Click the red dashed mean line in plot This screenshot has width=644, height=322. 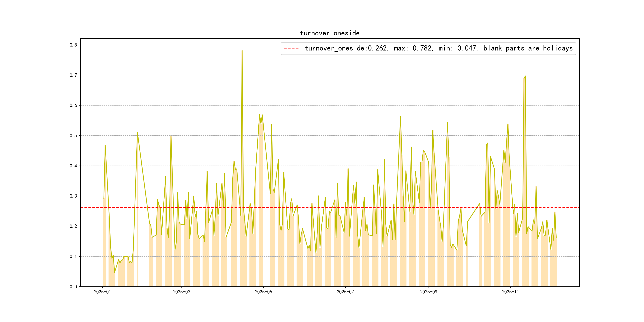click(375, 208)
